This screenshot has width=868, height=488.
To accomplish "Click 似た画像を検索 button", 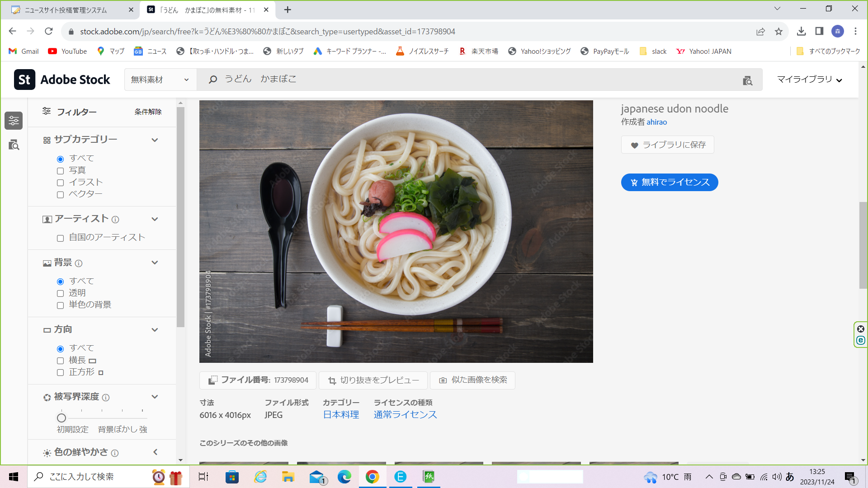I will click(x=472, y=380).
